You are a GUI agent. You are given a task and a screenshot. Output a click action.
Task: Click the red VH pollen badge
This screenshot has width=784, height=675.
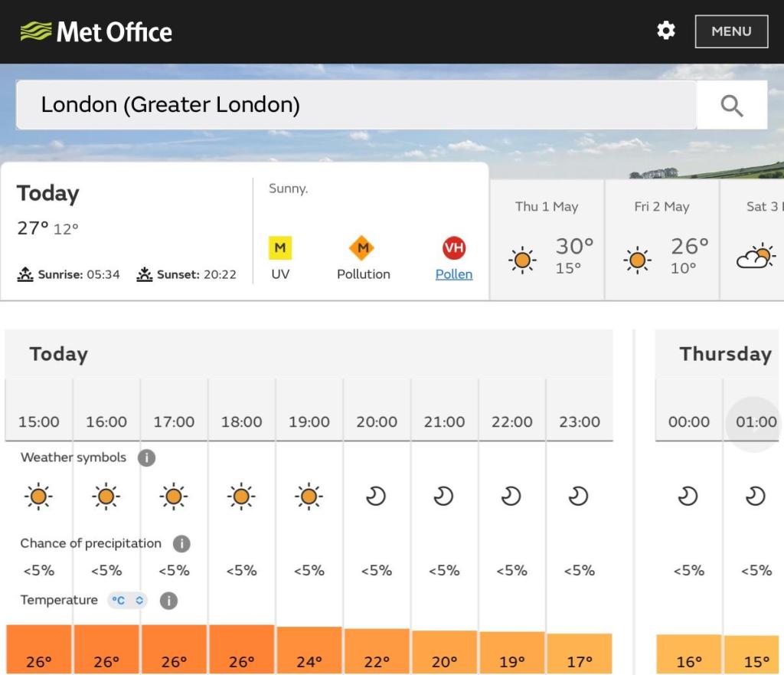[454, 248]
